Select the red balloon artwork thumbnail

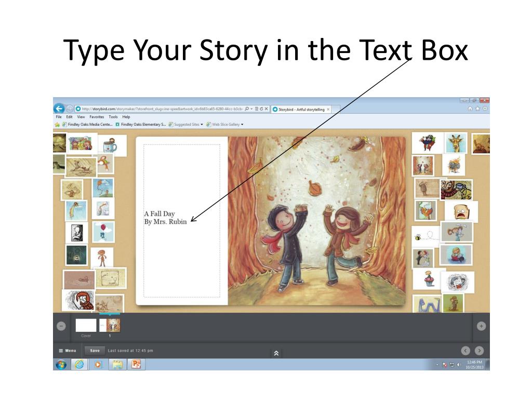point(103,232)
